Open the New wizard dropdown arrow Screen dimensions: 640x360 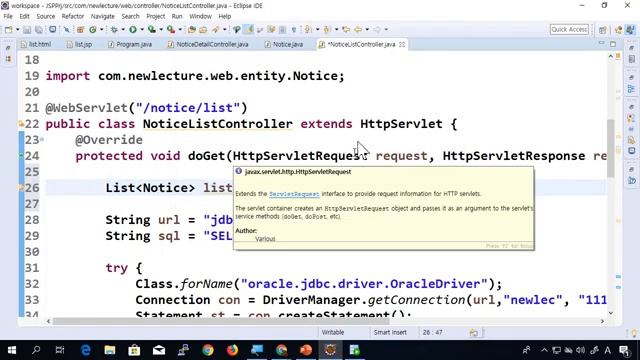coord(17,30)
